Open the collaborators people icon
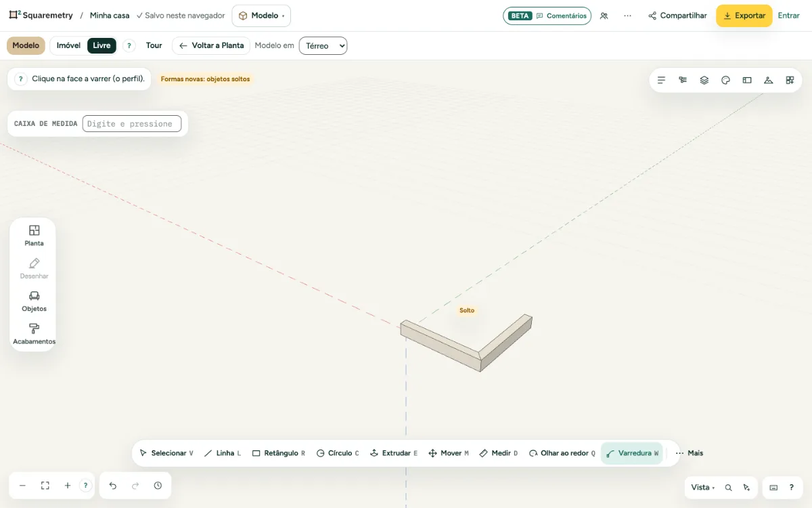This screenshot has height=508, width=812. point(604,16)
